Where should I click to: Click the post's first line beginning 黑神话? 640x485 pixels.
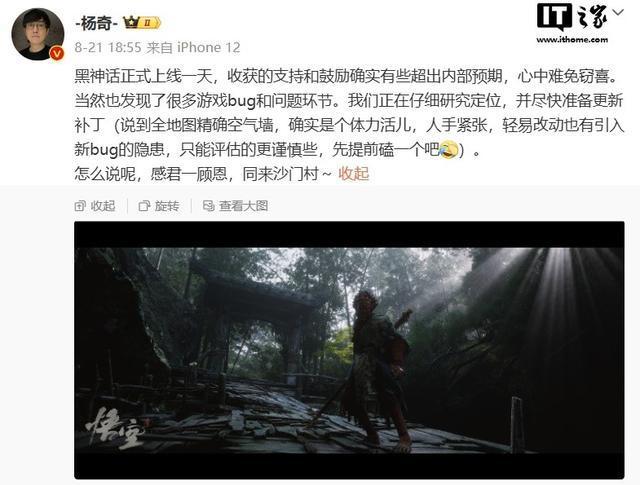347,76
